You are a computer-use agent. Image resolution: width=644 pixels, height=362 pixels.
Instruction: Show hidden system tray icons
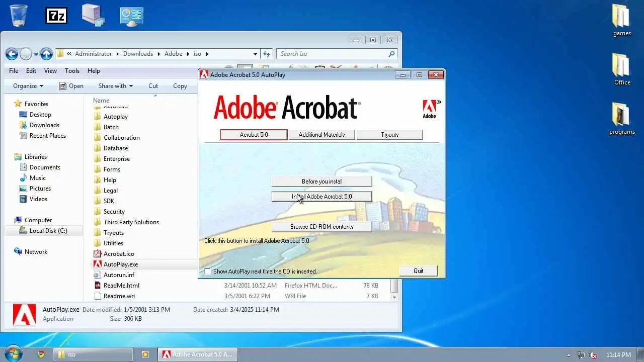(569, 355)
